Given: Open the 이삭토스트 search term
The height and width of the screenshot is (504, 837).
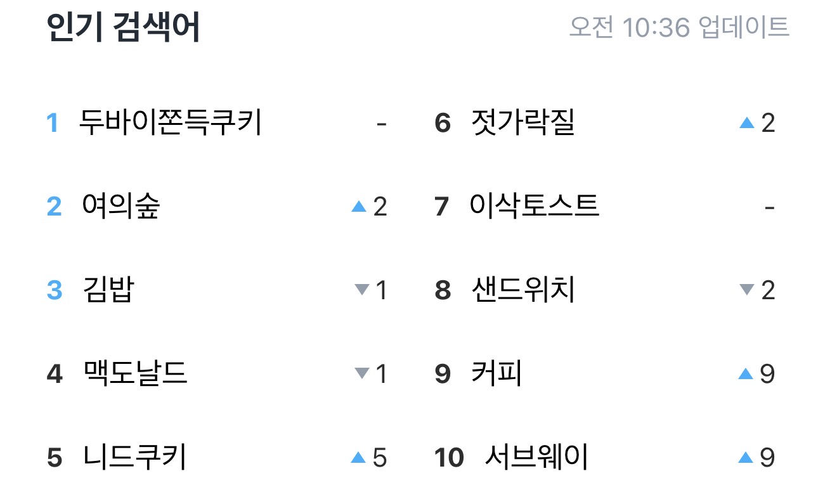Looking at the screenshot, I should 534,206.
